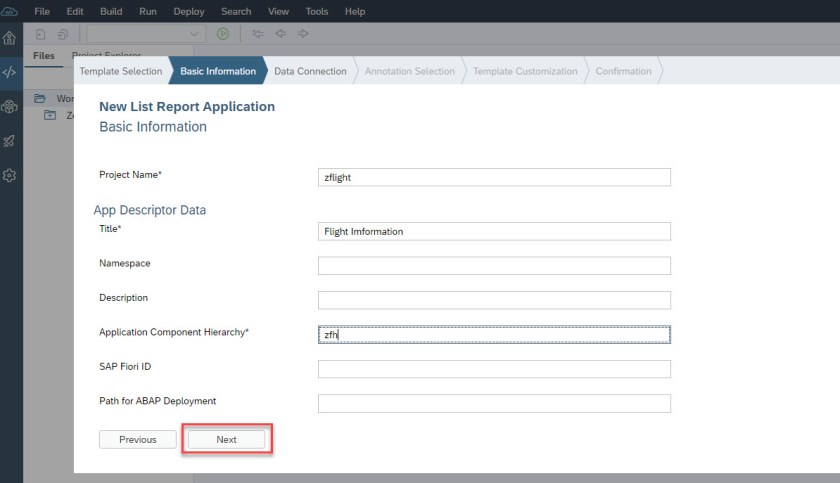This screenshot has width=840, height=483.
Task: Click the rocket Learning Center icon
Action: coord(10,141)
